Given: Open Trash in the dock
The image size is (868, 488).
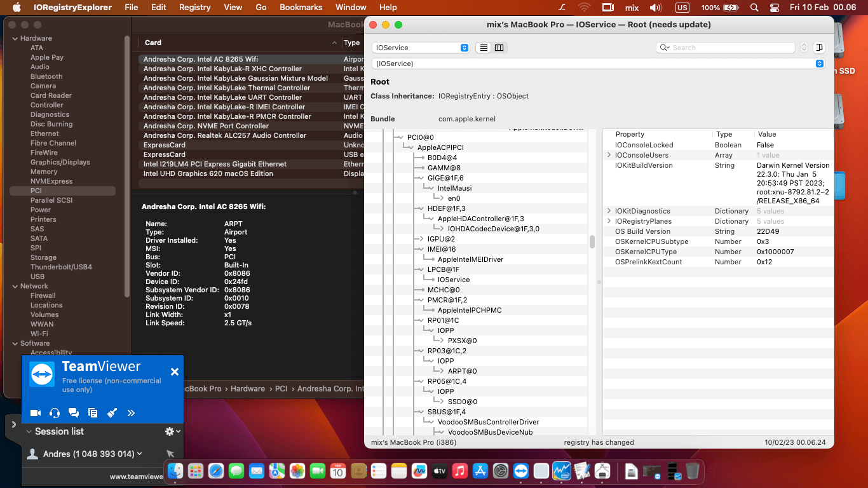Looking at the screenshot, I should pyautogui.click(x=693, y=471).
